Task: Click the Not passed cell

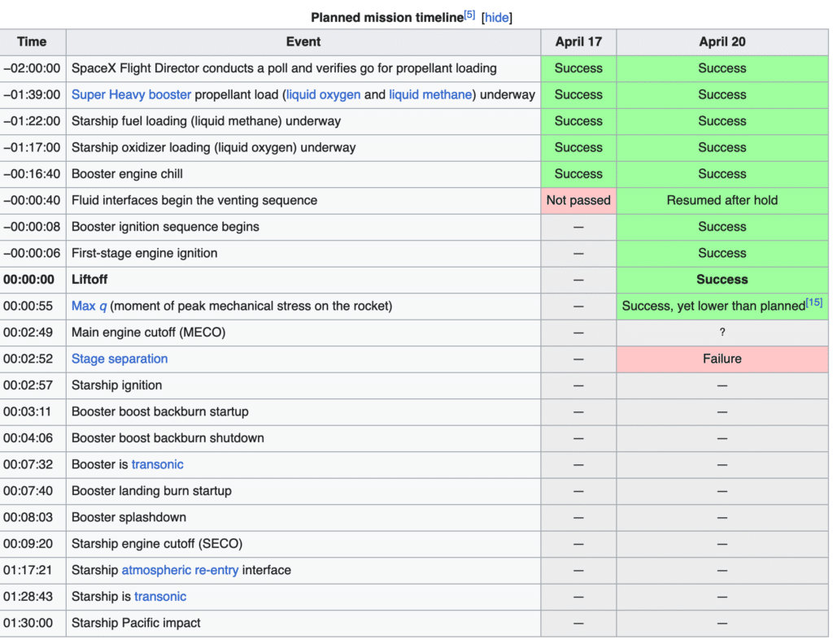Action: click(x=578, y=200)
